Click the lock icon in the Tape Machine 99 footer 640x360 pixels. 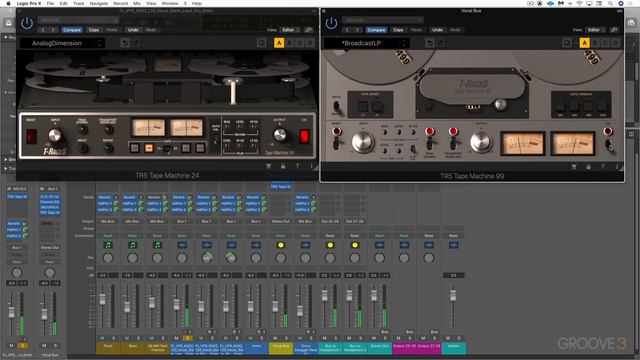[588, 167]
